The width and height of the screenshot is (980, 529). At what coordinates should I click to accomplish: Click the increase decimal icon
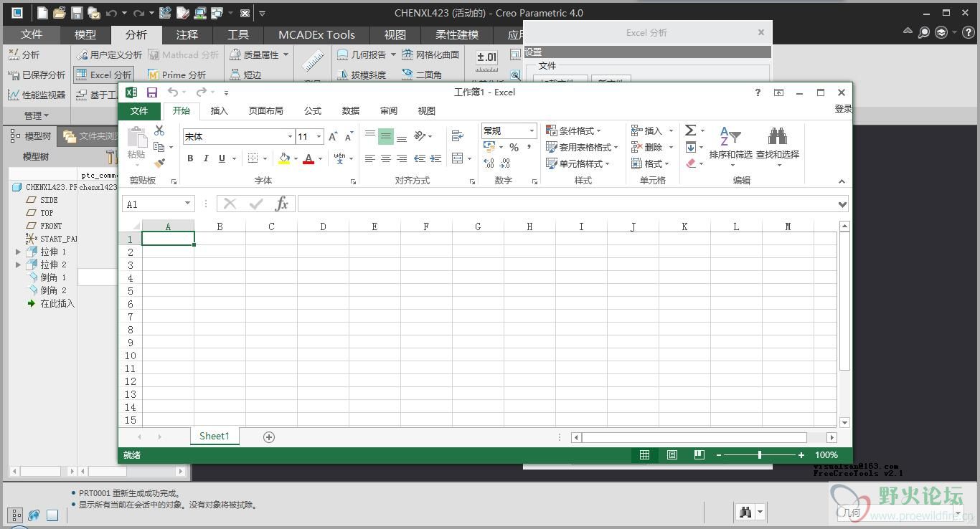(489, 163)
